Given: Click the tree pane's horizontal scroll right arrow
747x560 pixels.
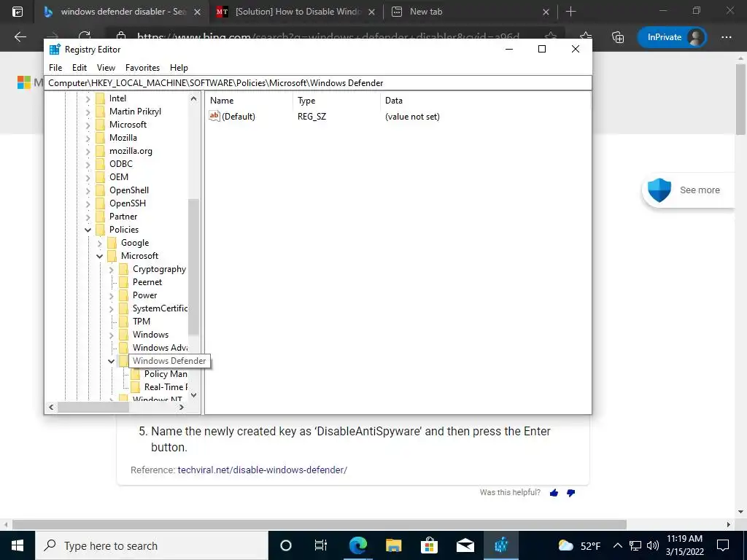Looking at the screenshot, I should click(181, 407).
